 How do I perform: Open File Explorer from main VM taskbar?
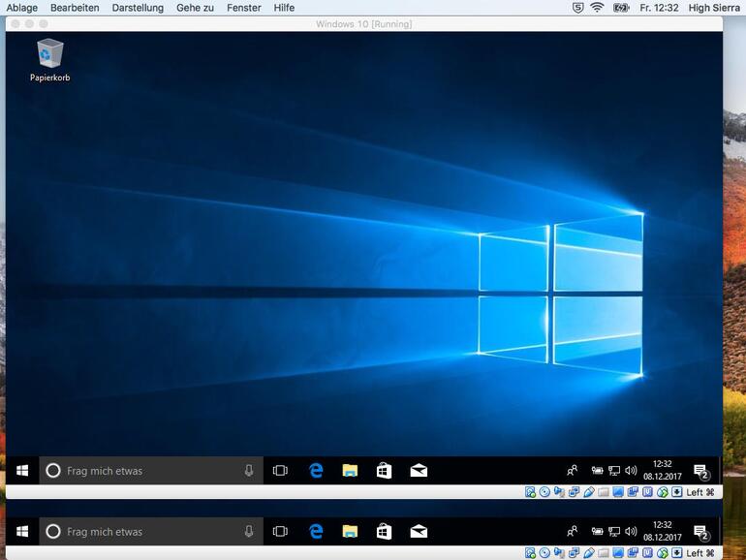pyautogui.click(x=350, y=471)
